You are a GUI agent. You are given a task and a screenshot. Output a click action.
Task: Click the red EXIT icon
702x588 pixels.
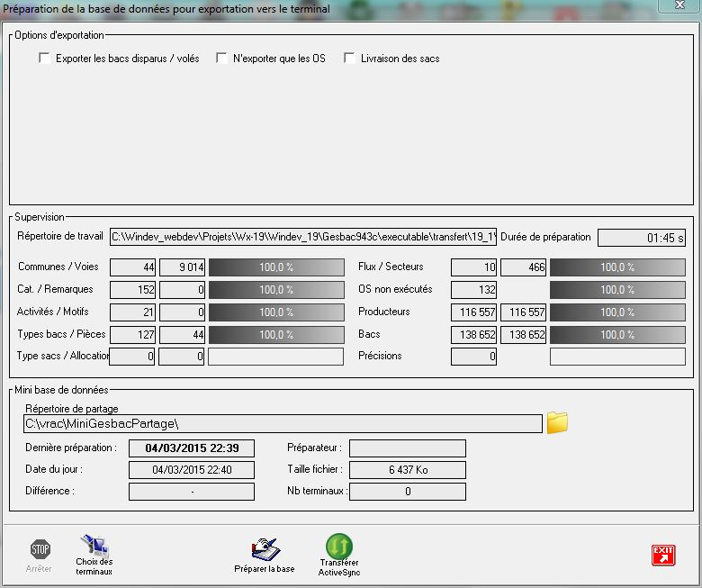[663, 555]
